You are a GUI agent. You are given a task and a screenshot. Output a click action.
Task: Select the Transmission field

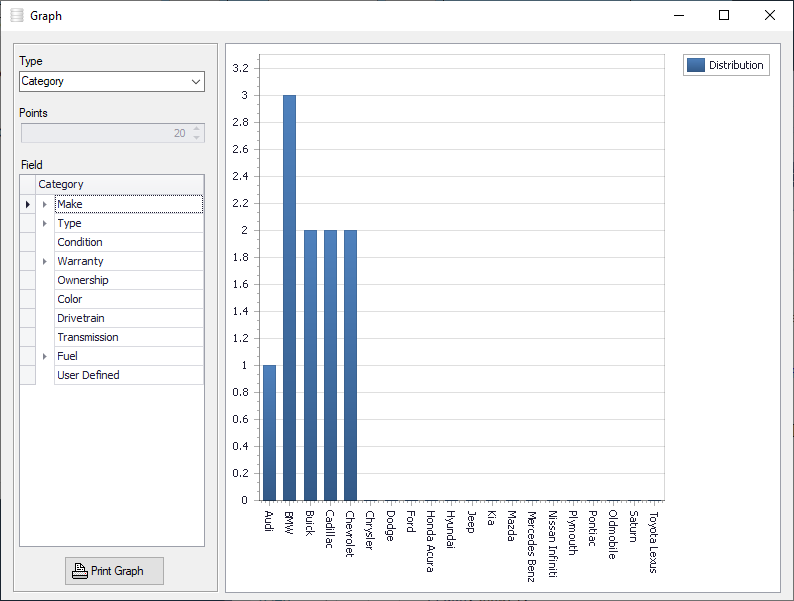[129, 337]
